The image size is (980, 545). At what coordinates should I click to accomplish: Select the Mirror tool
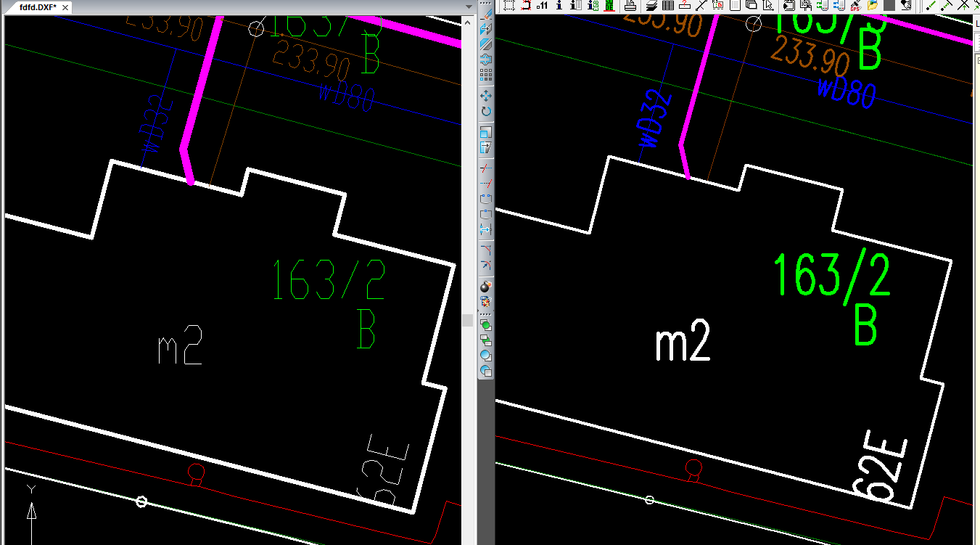(486, 44)
